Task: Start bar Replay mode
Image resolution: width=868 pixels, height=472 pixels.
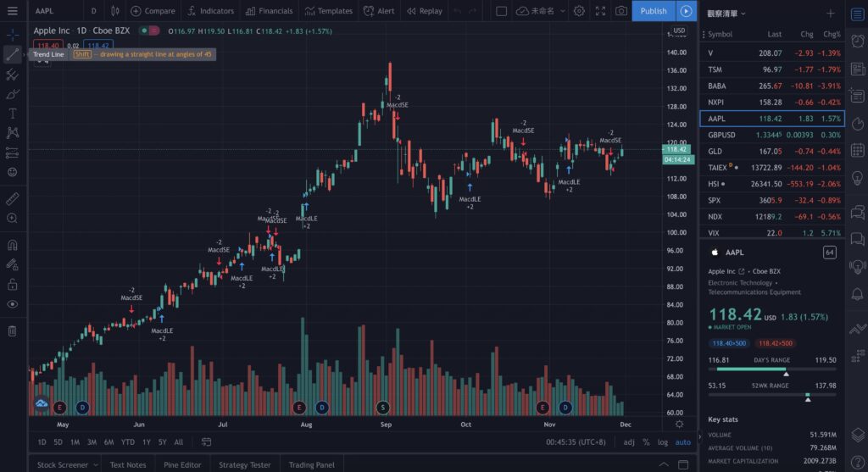Action: coord(425,10)
